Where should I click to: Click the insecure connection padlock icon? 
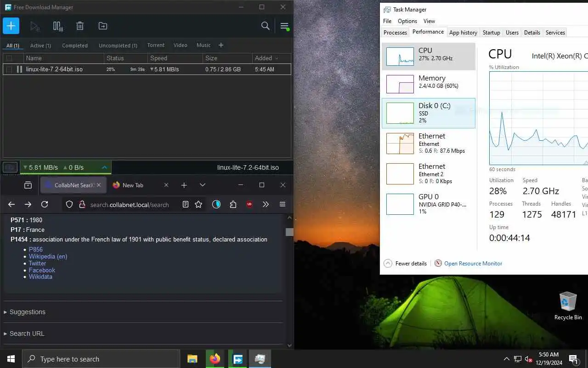coord(82,204)
